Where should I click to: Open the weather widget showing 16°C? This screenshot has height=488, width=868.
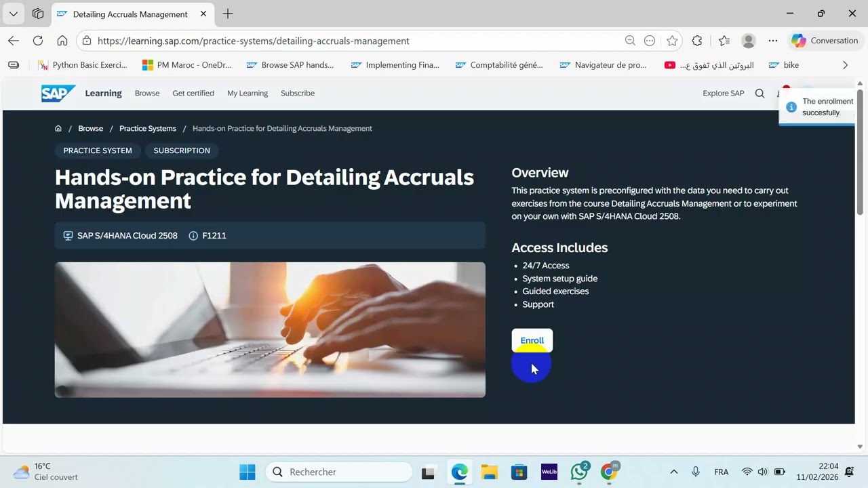pos(46,472)
